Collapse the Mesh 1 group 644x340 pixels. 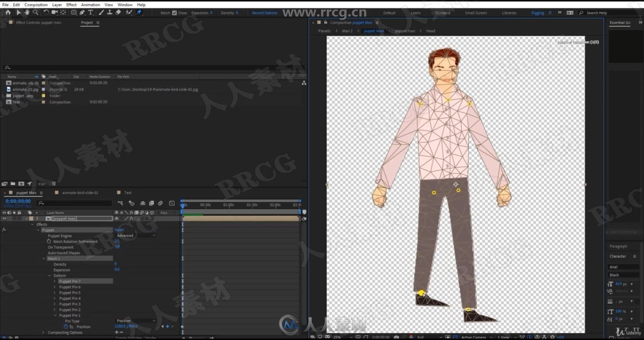coord(44,258)
